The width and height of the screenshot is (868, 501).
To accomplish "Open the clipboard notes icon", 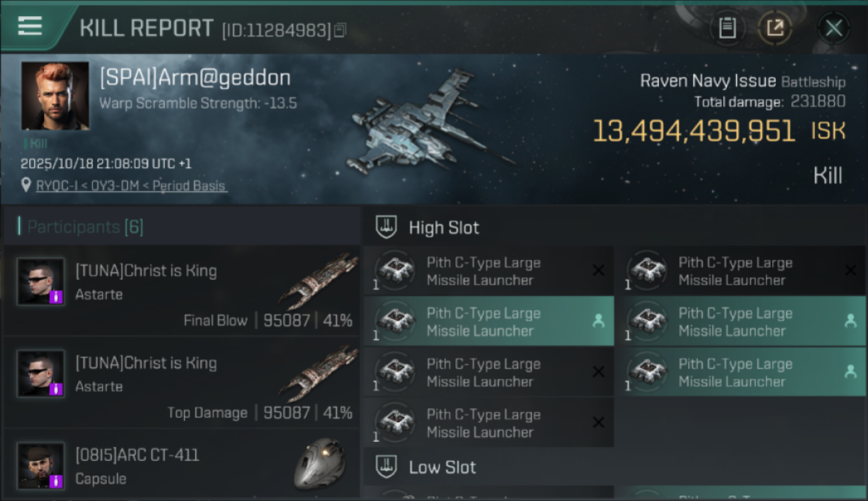I will 727,28.
